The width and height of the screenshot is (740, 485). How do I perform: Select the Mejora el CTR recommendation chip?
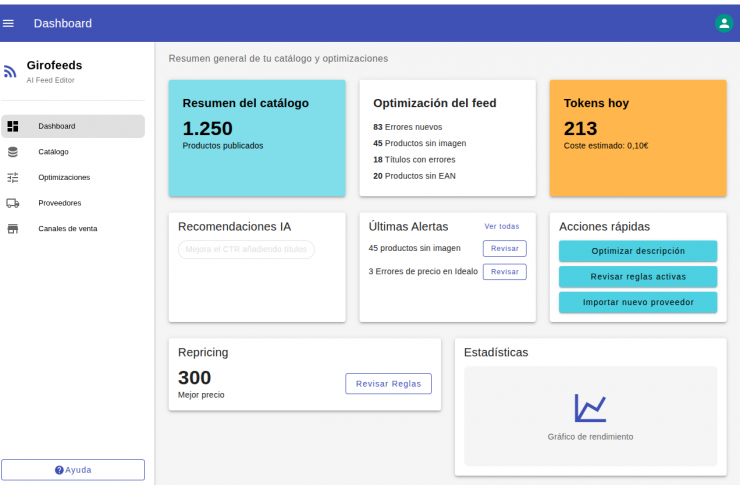click(246, 250)
